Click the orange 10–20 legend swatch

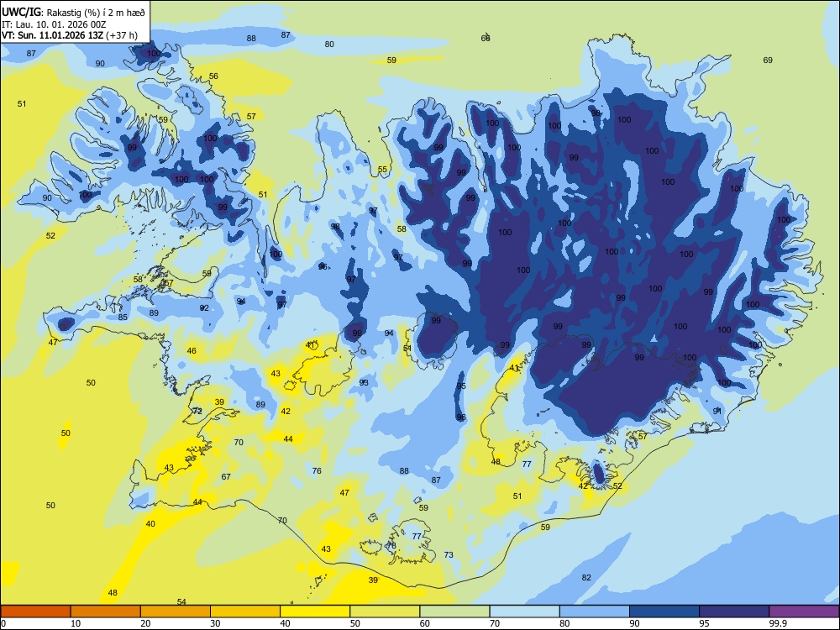click(106, 612)
